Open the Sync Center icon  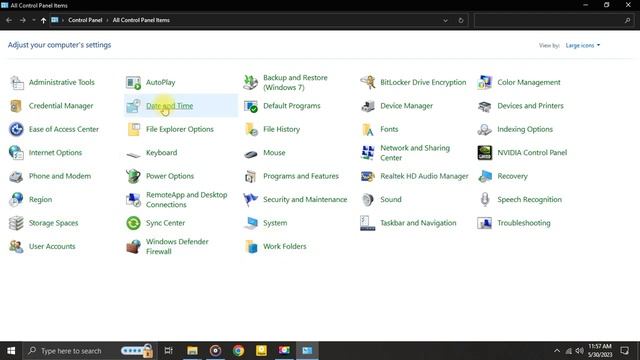[133, 223]
